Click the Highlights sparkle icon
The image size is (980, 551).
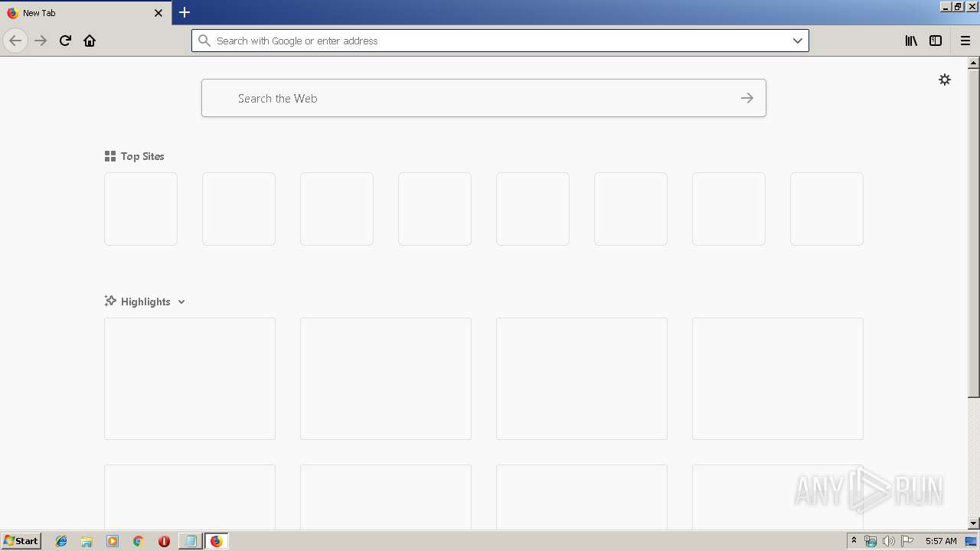click(110, 302)
